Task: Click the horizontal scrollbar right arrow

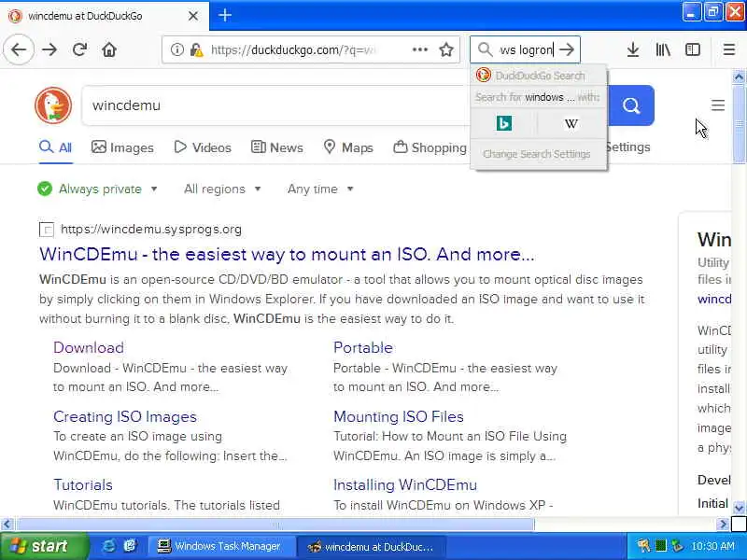Action: point(723,525)
